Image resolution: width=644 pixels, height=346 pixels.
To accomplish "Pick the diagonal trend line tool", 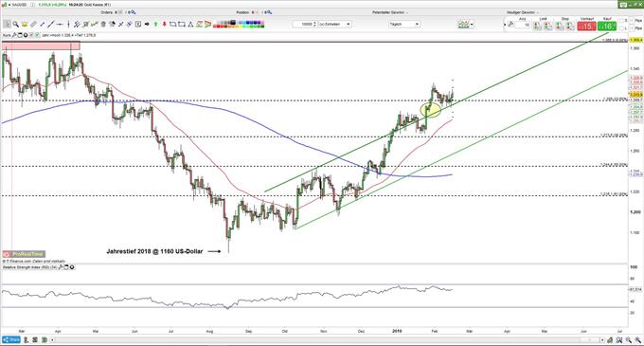I will [50, 25].
